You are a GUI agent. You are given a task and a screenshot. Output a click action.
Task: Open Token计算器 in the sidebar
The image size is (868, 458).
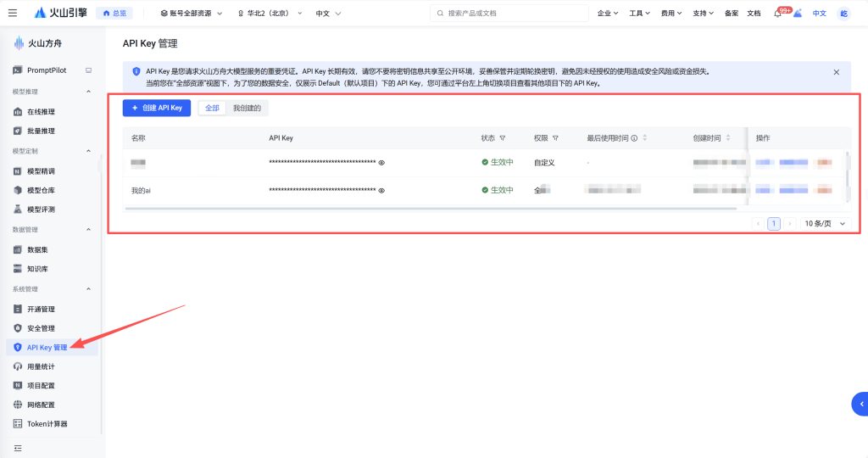tap(47, 423)
